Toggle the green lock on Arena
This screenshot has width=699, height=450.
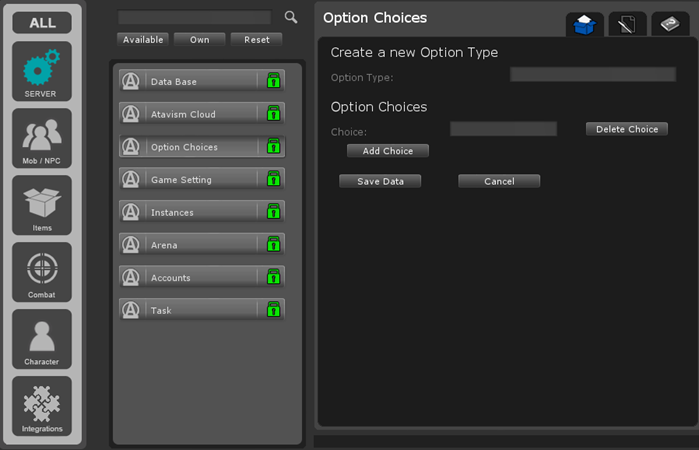272,245
